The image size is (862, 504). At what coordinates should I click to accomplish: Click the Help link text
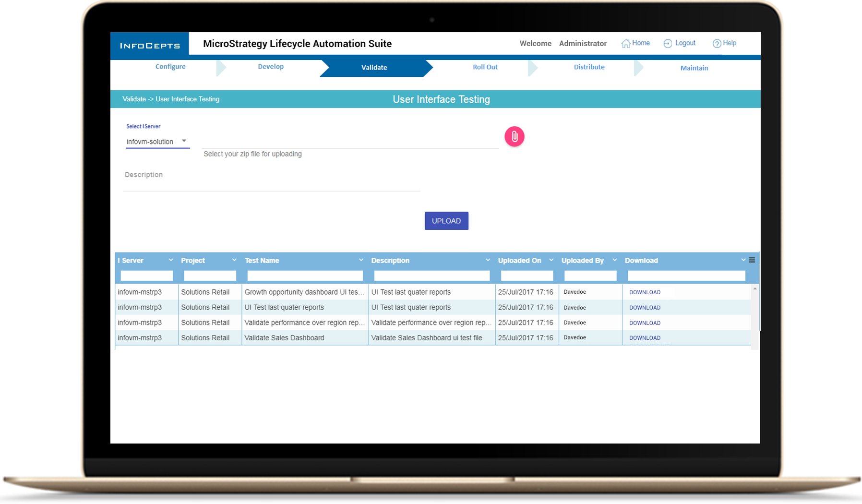pos(730,43)
